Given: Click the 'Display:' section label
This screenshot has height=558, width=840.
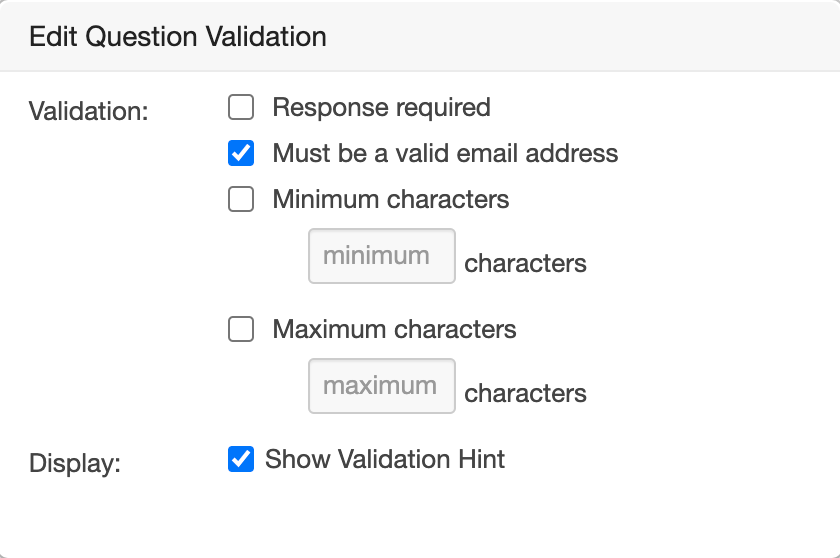Looking at the screenshot, I should click(74, 465).
